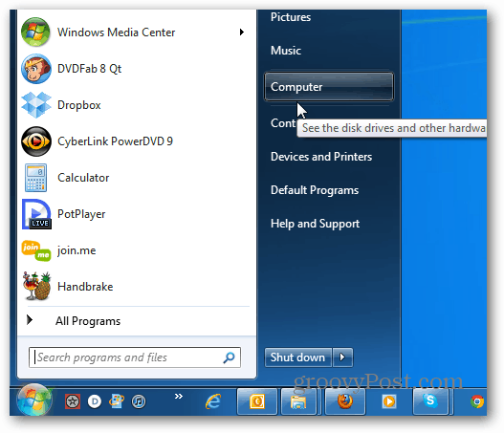504x433 pixels.
Task: Open Devices and Printers
Action: click(x=321, y=157)
